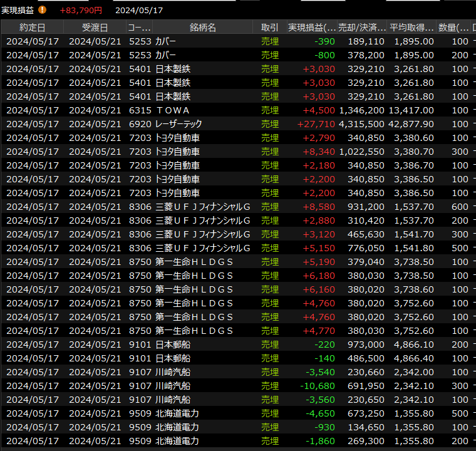Click the -10,680 loss value for 川崎汽船
The width and height of the screenshot is (476, 451).
point(318,386)
